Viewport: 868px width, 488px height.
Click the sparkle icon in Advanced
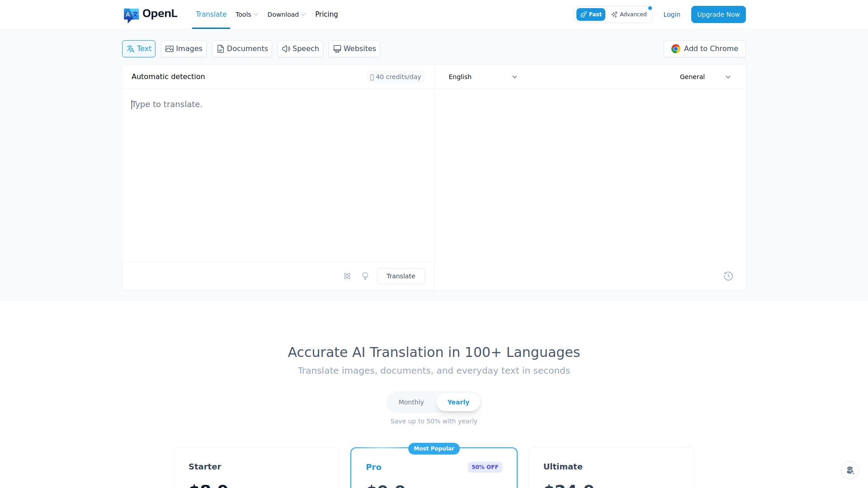[614, 14]
